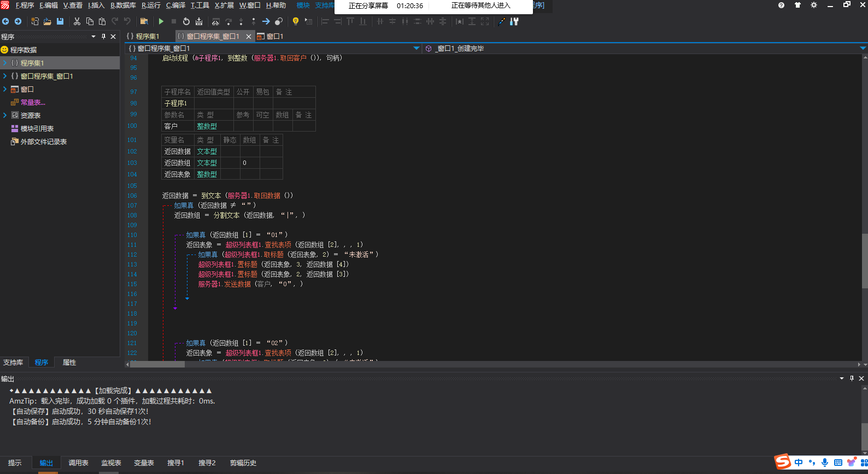Click the 模块 link in menu bar
The image size is (868, 474).
click(x=303, y=5)
